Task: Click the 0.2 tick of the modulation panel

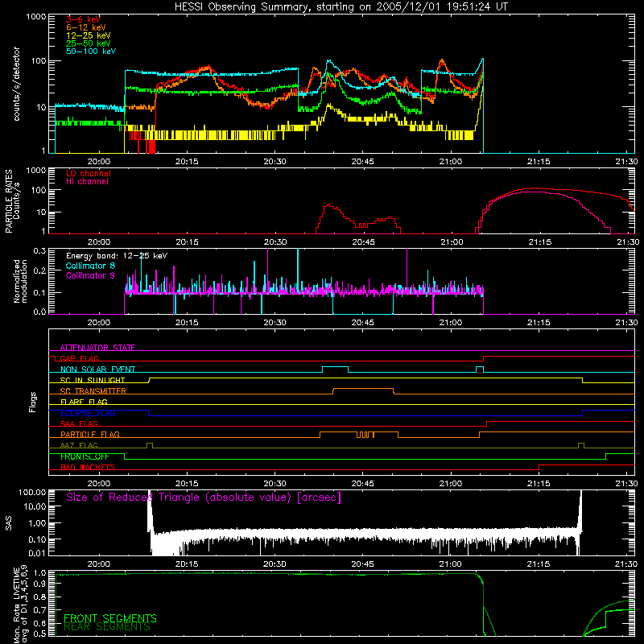Action: (x=39, y=270)
